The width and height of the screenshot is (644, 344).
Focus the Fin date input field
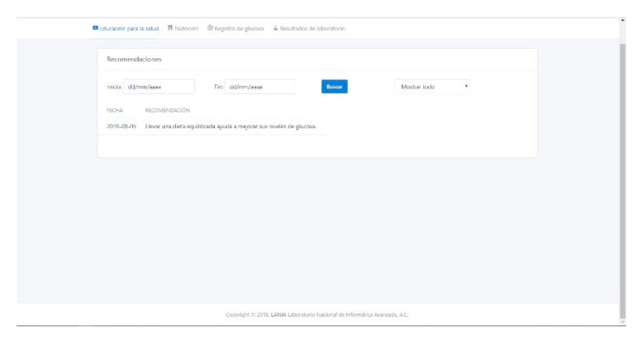pyautogui.click(x=260, y=87)
